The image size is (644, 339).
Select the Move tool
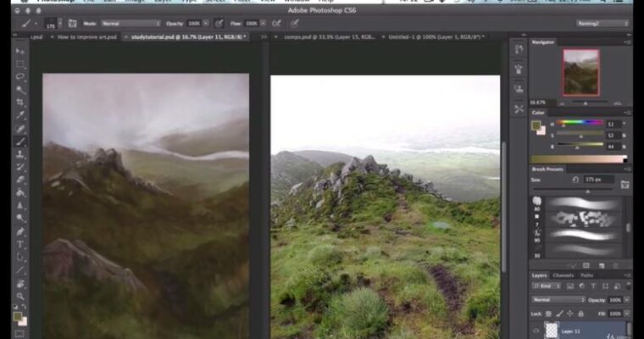pos(19,51)
